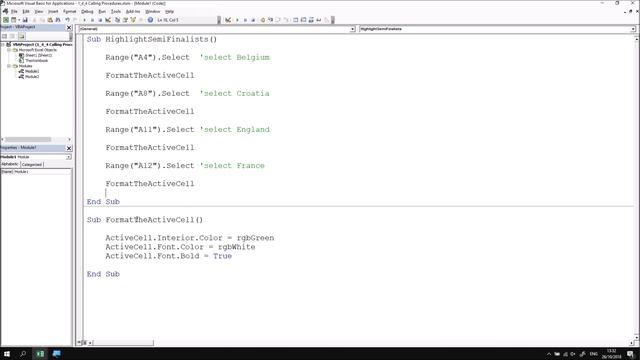
Task: Toggle Design Mode in the Standard toolbar
Action: 108,20
